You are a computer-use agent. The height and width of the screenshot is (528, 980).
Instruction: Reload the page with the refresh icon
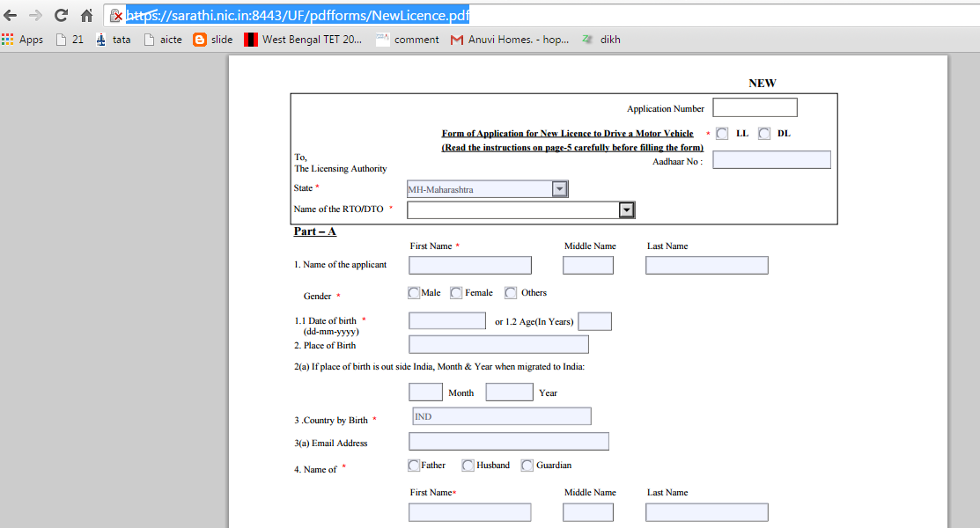(61, 15)
